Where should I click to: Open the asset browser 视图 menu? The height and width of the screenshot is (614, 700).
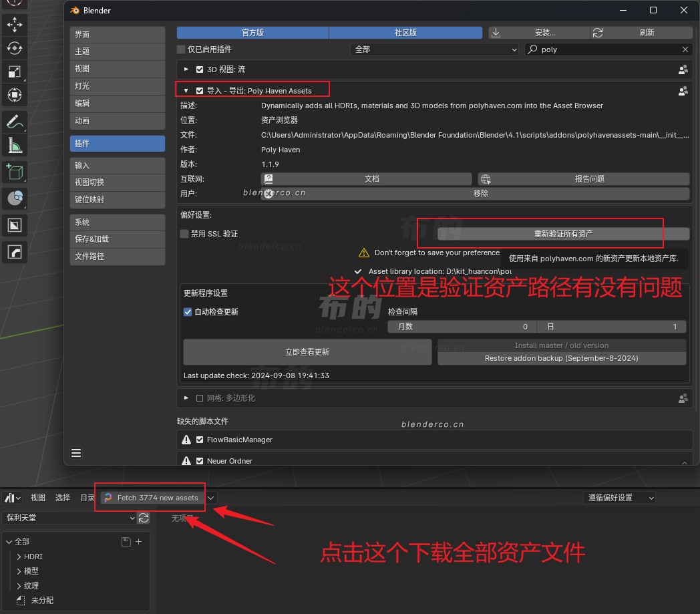coord(38,498)
